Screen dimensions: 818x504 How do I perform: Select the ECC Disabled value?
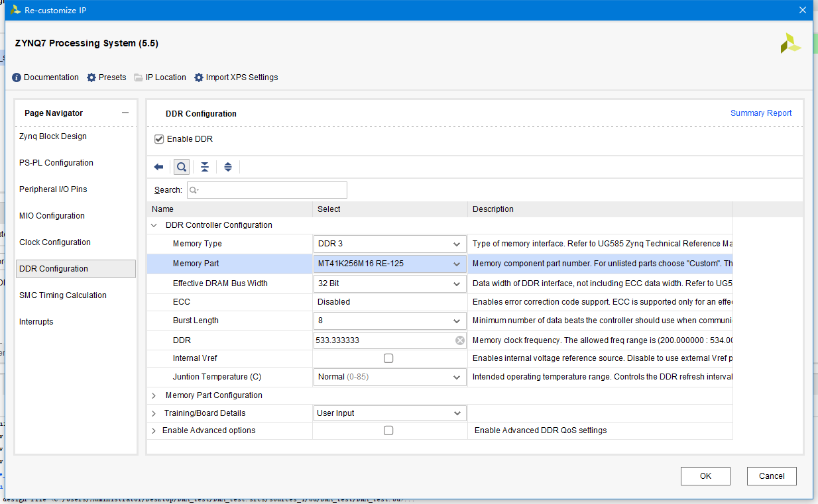point(333,302)
